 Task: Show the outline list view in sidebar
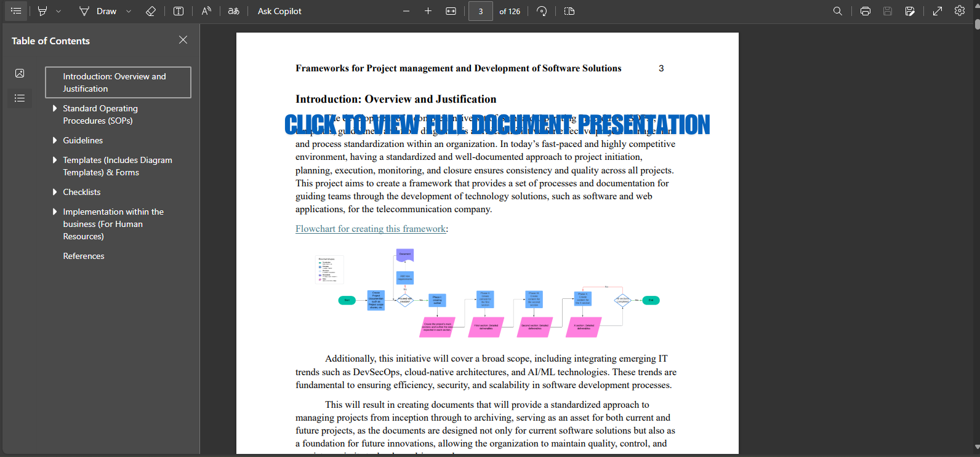point(20,98)
